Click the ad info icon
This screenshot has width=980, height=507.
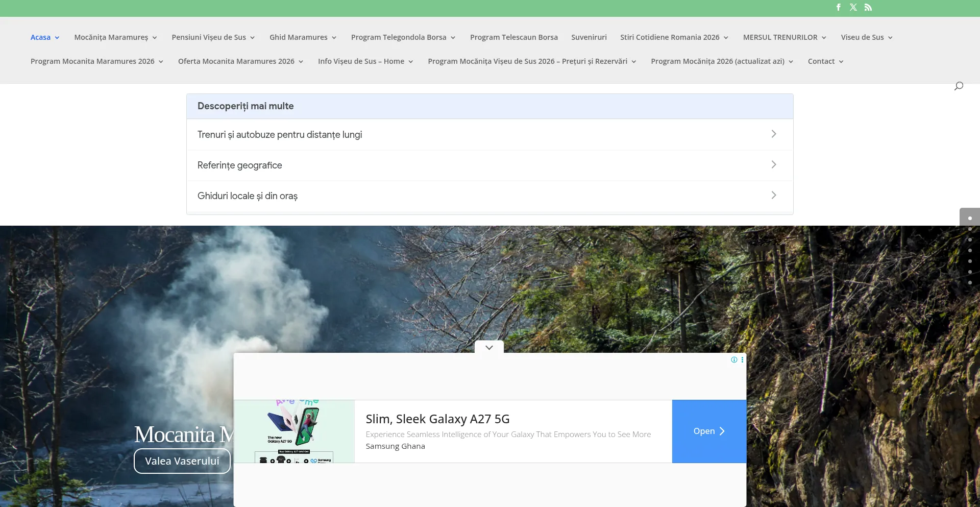(x=734, y=360)
